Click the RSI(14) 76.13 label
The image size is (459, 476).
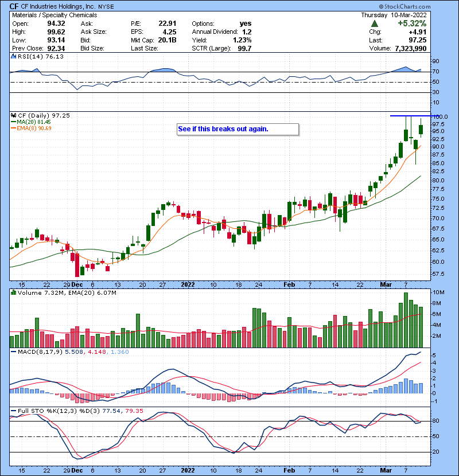click(41, 56)
